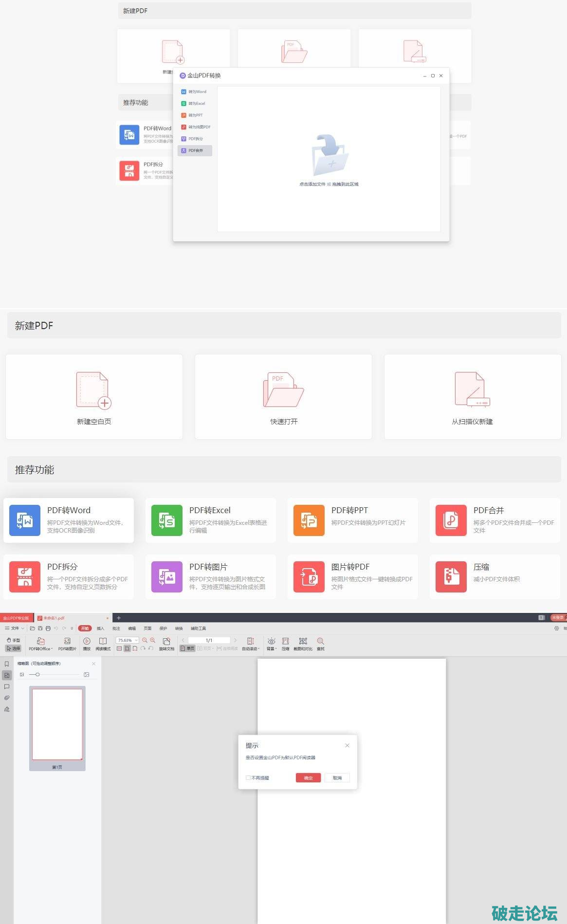Open the attachment paperclip icon in sidebar
This screenshot has width=567, height=924.
(7, 698)
